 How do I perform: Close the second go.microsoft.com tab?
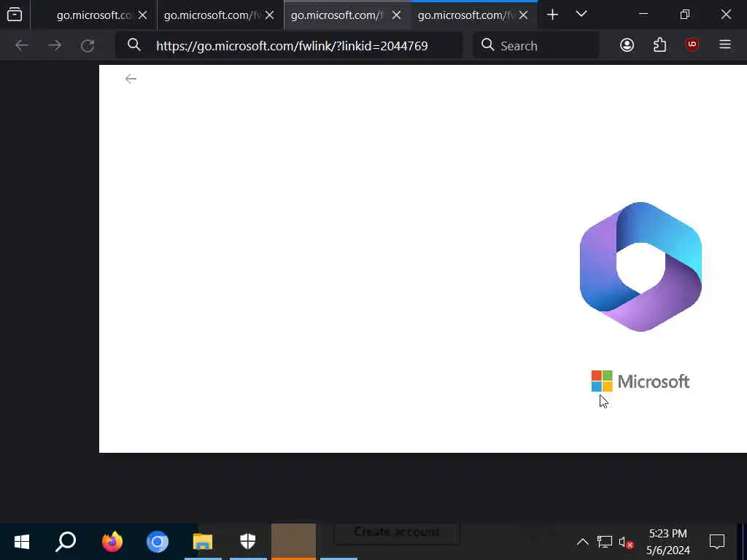point(269,15)
